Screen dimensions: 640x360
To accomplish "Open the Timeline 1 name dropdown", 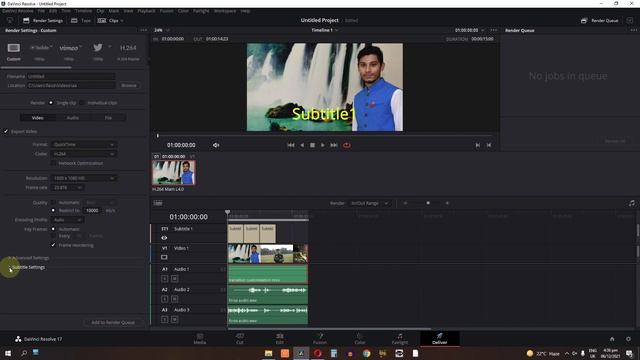I will point(325,30).
